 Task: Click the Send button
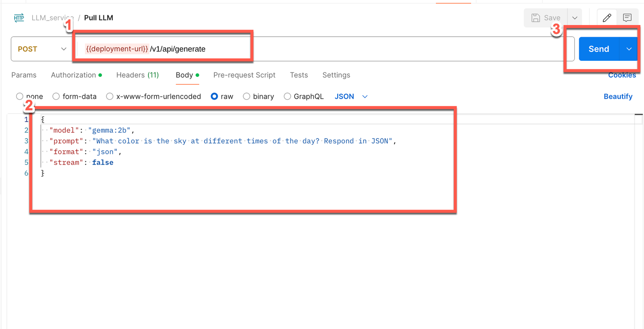coord(599,49)
